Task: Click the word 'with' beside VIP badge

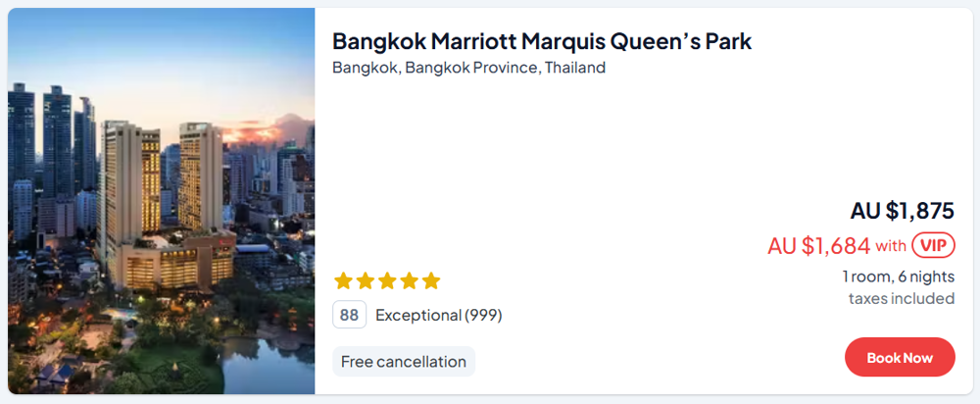Action: (x=891, y=245)
